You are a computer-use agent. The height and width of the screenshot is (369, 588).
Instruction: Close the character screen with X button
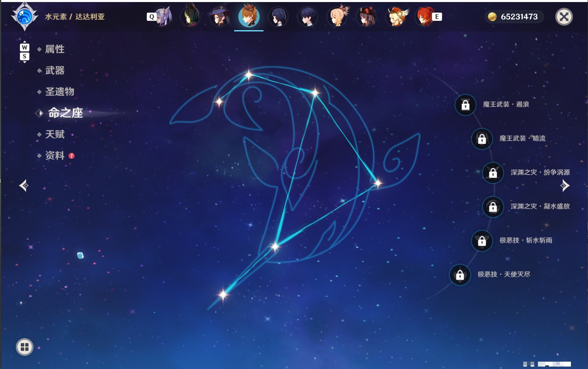coord(564,17)
